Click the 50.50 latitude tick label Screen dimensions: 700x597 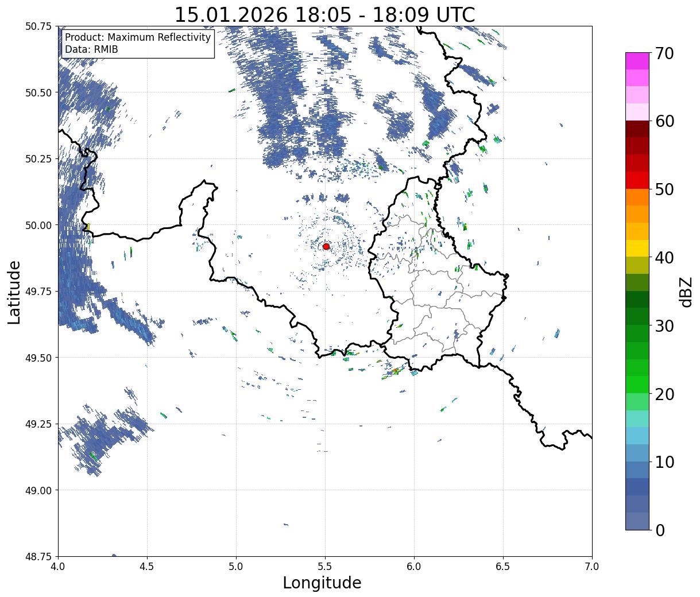(x=38, y=92)
